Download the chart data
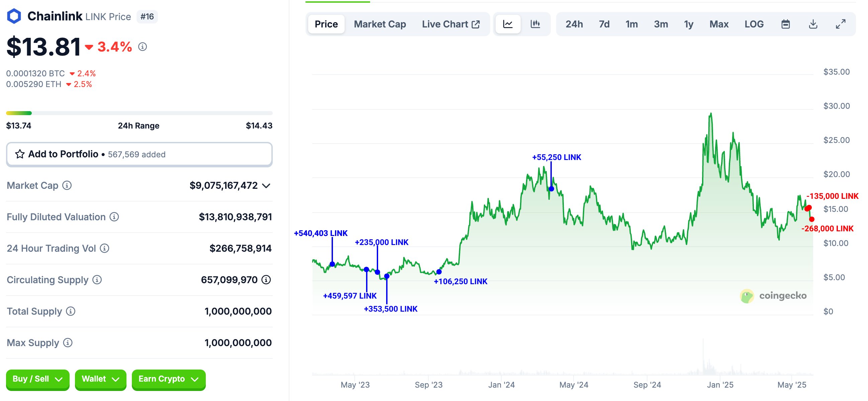868x401 pixels. click(x=813, y=24)
